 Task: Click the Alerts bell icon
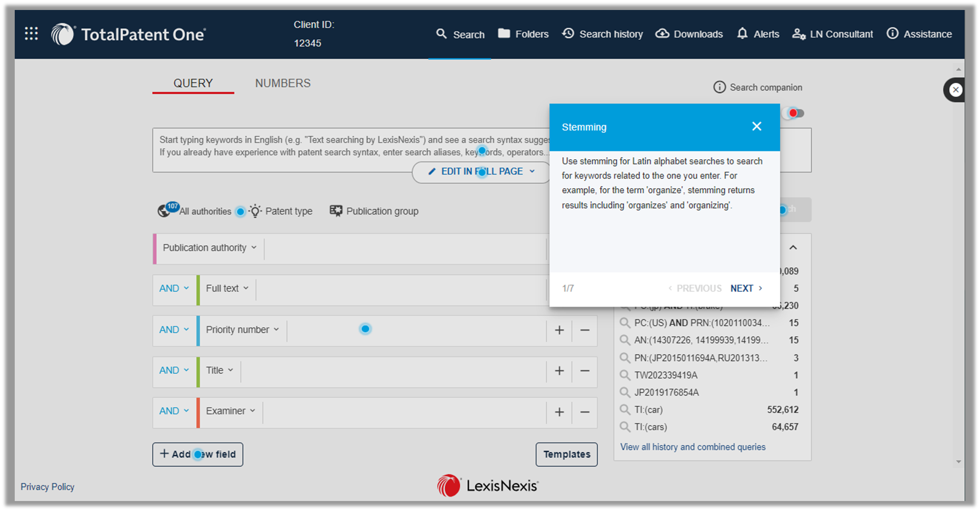coord(742,33)
